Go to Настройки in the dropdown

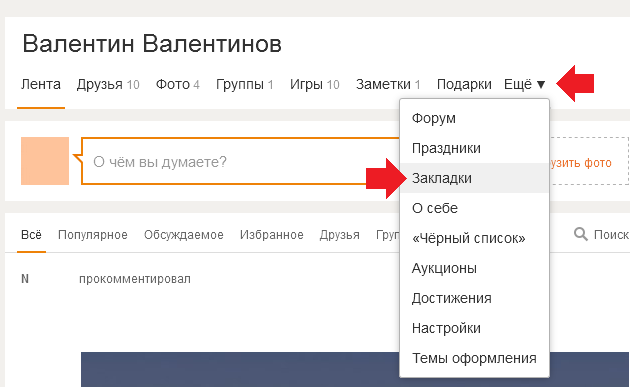pyautogui.click(x=475, y=328)
